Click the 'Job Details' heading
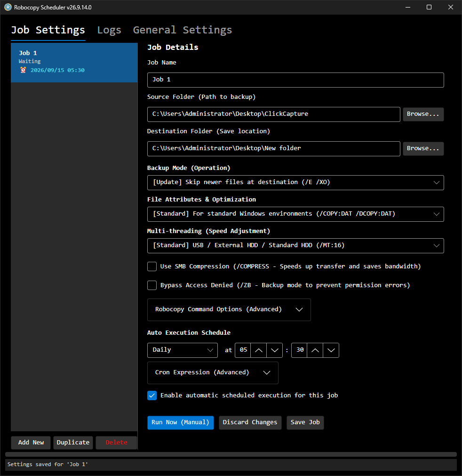 (173, 48)
